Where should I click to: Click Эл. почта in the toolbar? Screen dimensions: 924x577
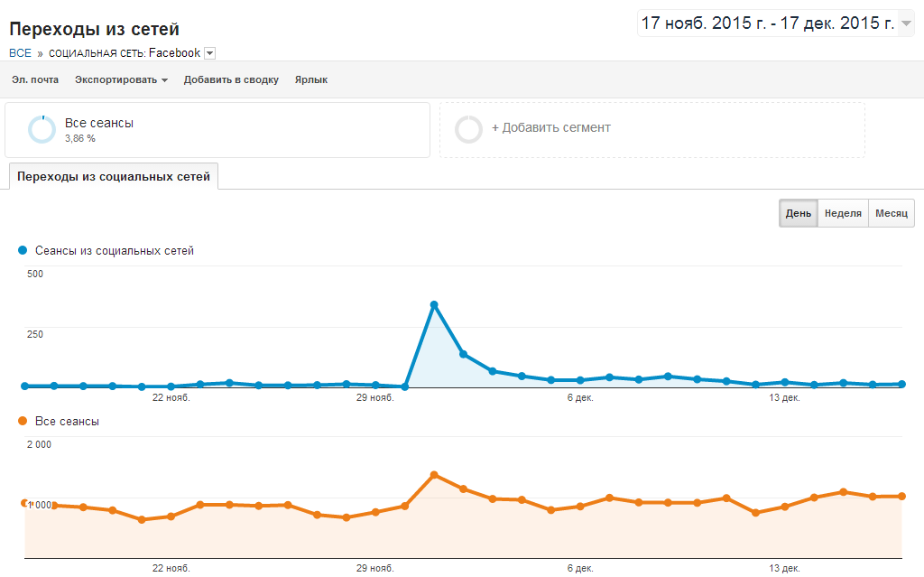(35, 79)
